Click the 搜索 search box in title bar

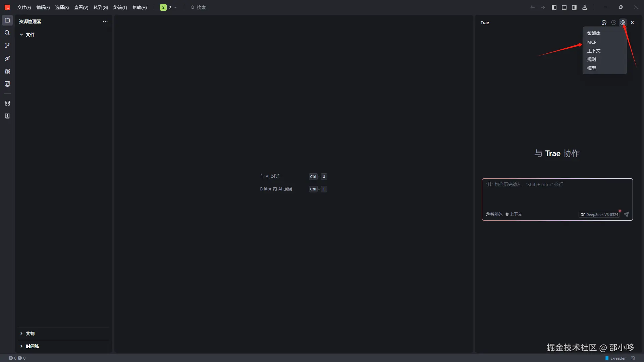(x=198, y=7)
